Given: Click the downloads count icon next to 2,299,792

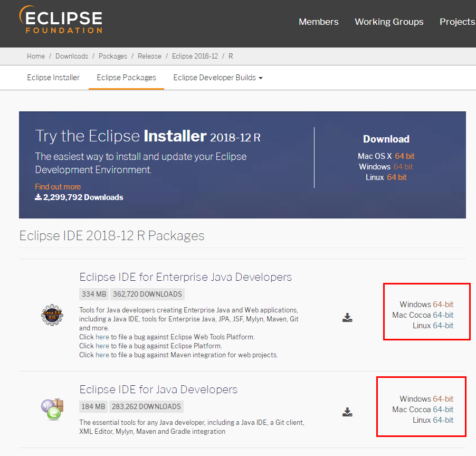Looking at the screenshot, I should pyautogui.click(x=37, y=197).
